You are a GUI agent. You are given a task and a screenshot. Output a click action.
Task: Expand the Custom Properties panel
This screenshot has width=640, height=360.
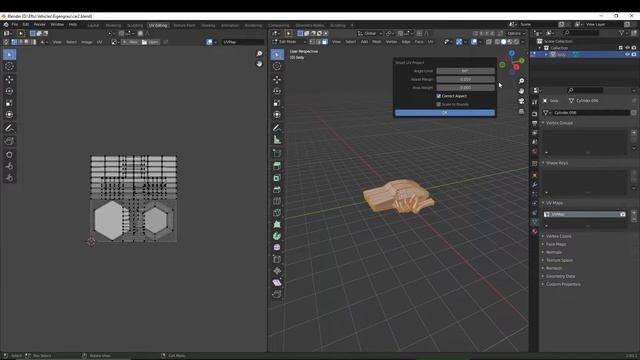(543, 284)
